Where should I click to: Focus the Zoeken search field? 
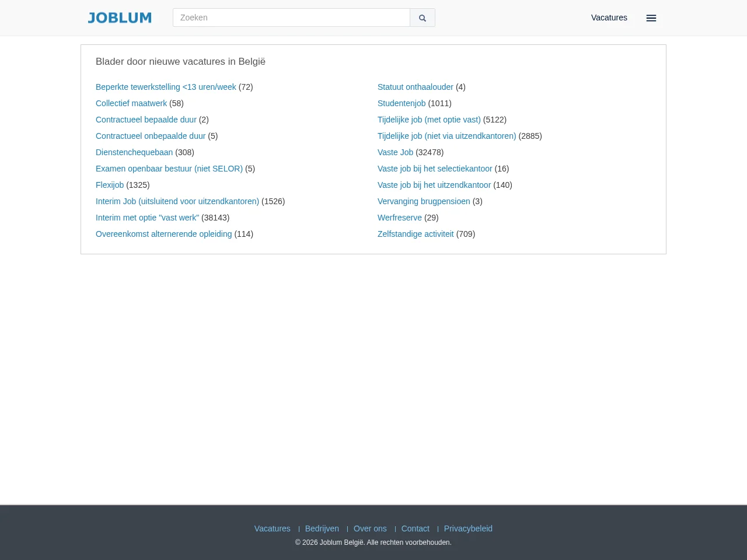291,17
